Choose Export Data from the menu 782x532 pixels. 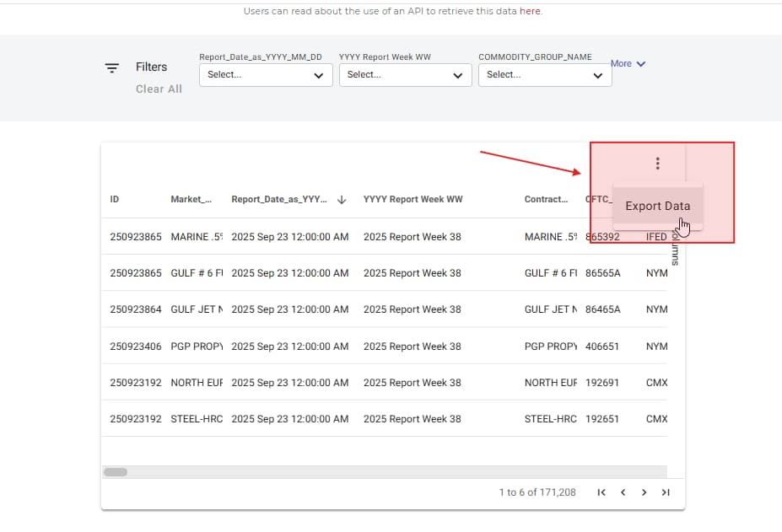pos(657,206)
